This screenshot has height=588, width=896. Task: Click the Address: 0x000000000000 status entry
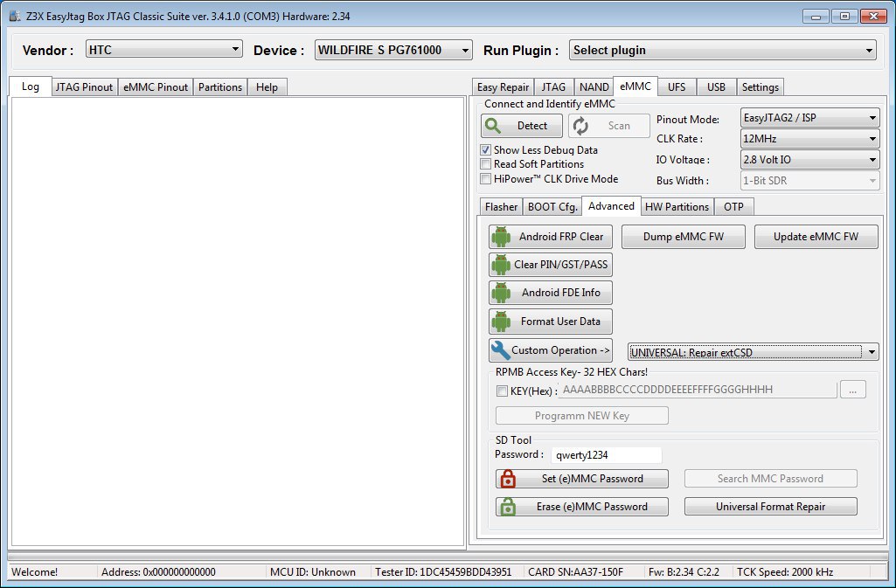point(158,572)
